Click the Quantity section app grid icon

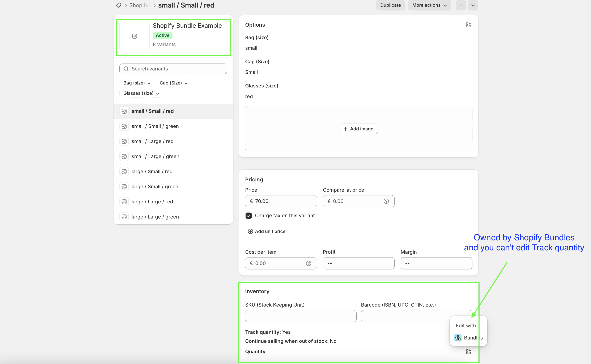(468, 351)
